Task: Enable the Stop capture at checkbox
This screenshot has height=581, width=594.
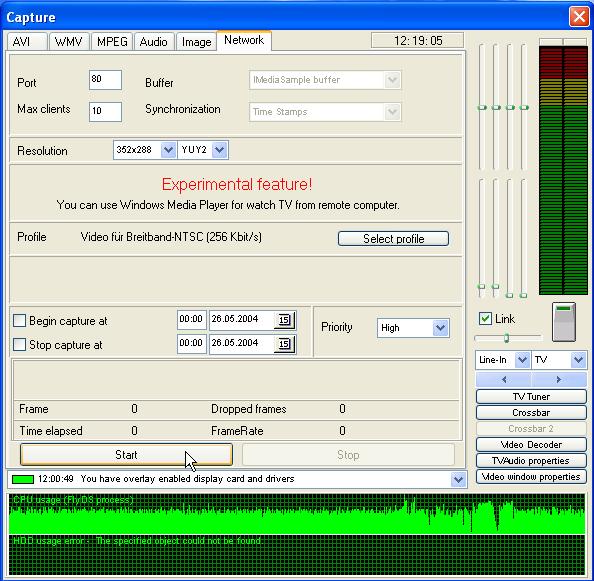Action: 19,345
